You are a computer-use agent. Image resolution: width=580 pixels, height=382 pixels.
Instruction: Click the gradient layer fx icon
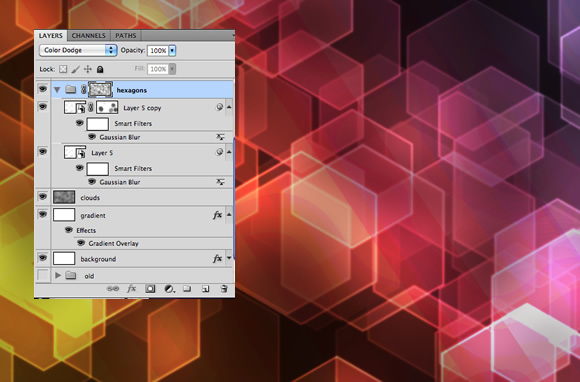point(218,215)
